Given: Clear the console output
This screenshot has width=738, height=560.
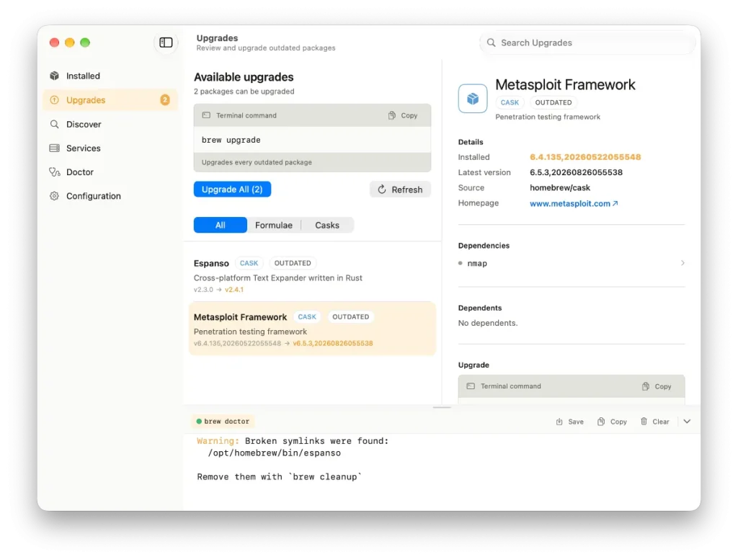Looking at the screenshot, I should (x=654, y=422).
